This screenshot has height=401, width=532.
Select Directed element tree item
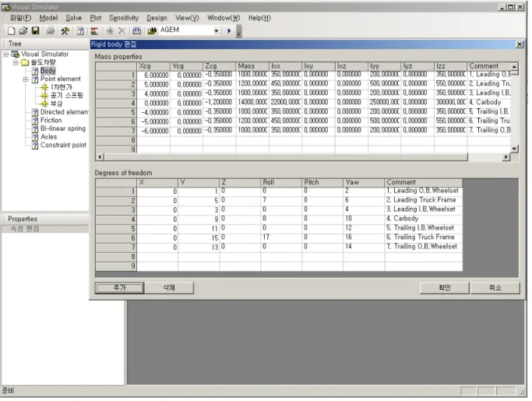click(65, 112)
